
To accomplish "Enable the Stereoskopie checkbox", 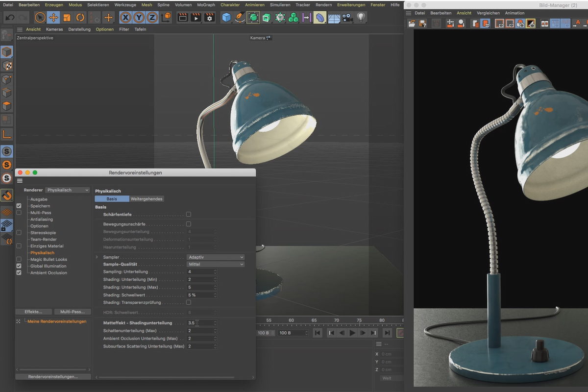I will (19, 233).
